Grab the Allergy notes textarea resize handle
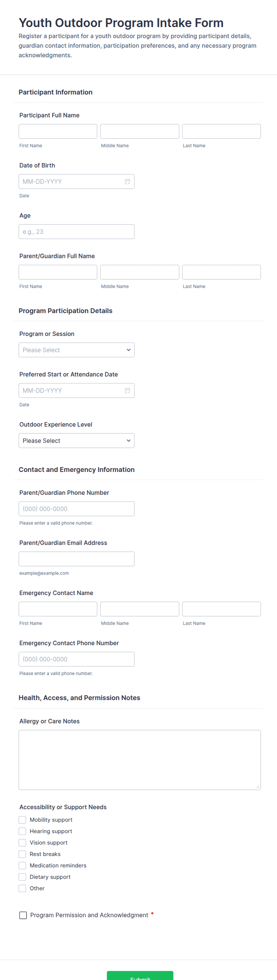Viewport: 277px width, 980px height. point(258,787)
